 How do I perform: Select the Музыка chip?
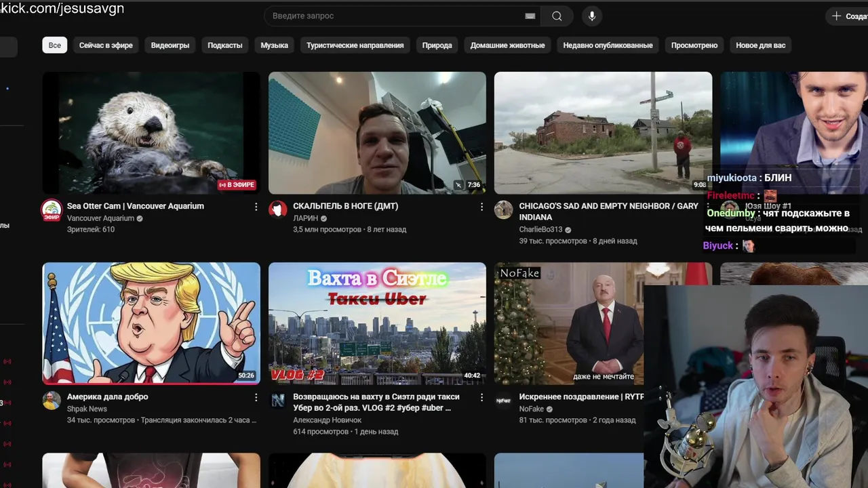275,45
